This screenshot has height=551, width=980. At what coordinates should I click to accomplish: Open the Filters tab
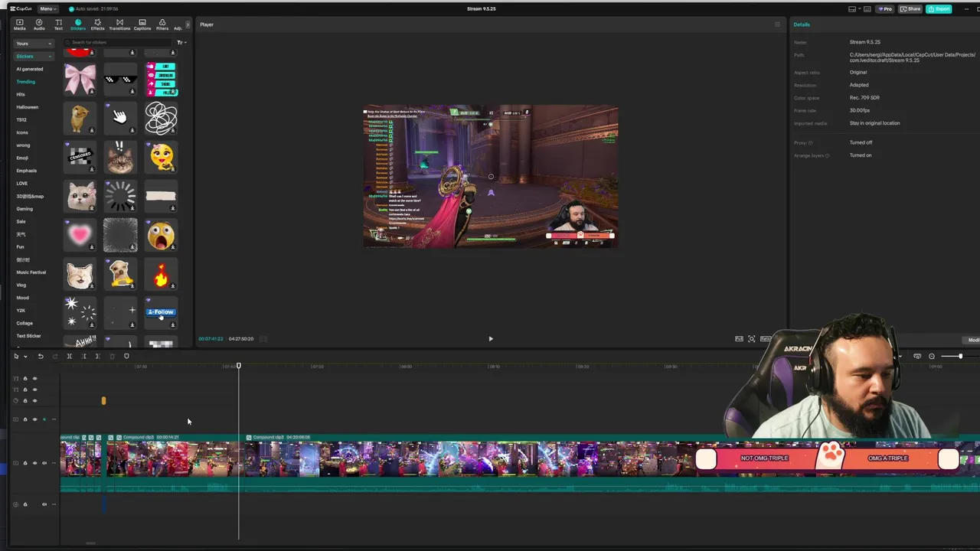click(162, 24)
